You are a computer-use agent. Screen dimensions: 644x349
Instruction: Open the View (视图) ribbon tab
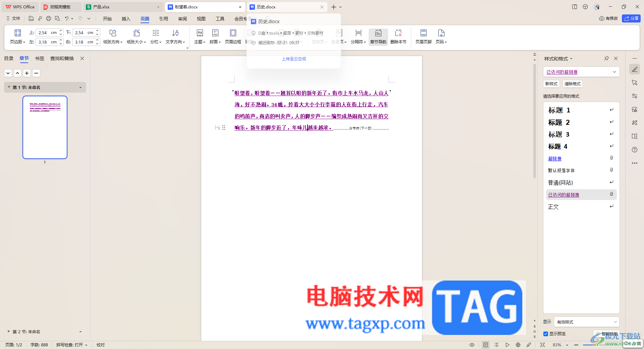pyautogui.click(x=201, y=19)
